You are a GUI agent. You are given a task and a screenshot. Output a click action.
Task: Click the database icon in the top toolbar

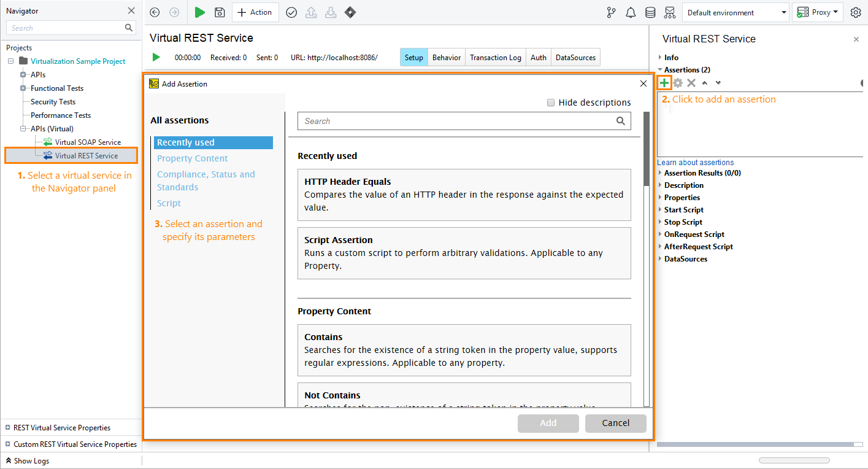tap(650, 12)
